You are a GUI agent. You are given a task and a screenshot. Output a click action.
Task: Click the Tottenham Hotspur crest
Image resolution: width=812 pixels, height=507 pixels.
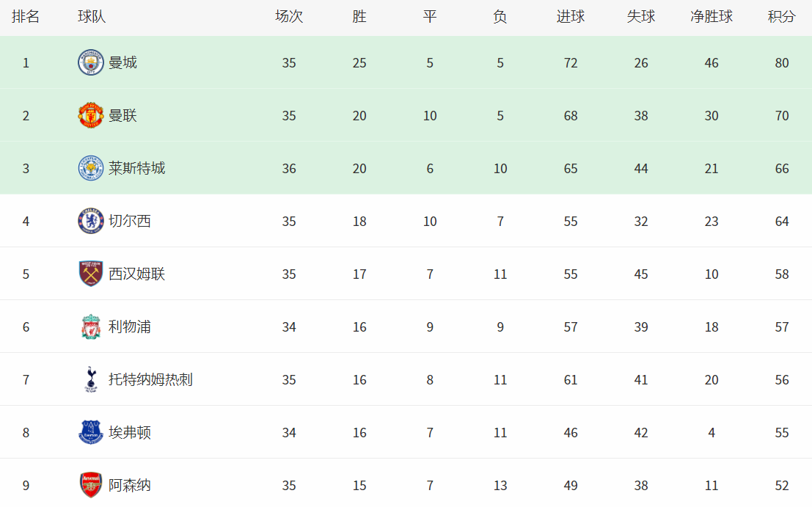coord(91,380)
